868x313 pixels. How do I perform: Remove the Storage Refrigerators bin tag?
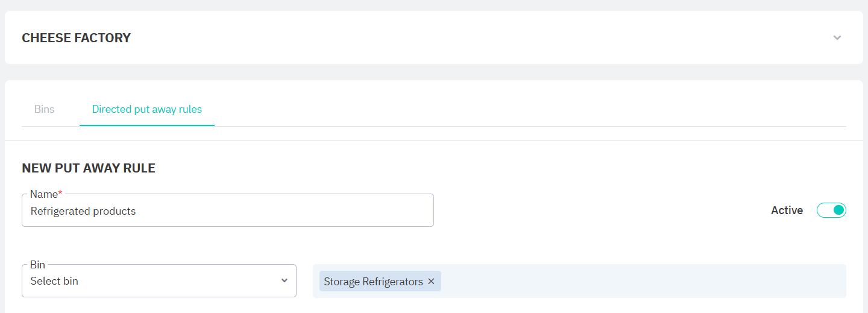coord(431,282)
